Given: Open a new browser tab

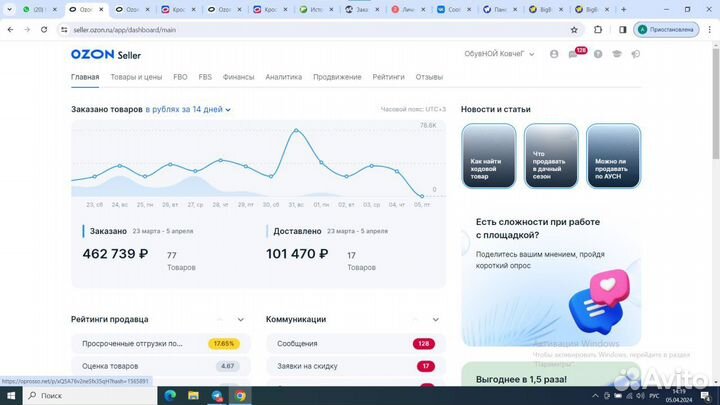Looking at the screenshot, I should coord(624,9).
